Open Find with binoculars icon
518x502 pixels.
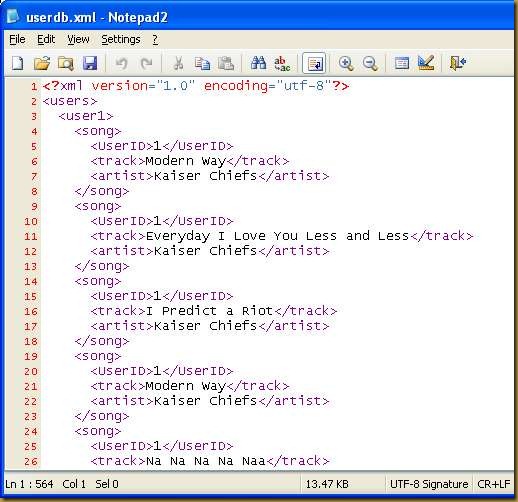(x=258, y=63)
